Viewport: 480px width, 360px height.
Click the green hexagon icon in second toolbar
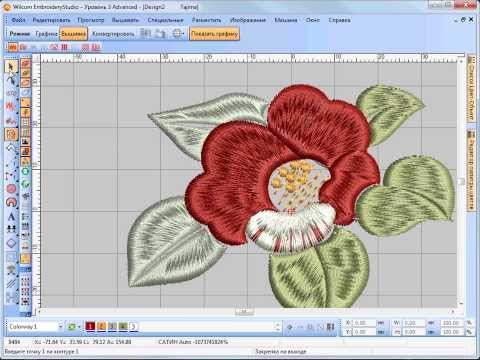point(25,172)
